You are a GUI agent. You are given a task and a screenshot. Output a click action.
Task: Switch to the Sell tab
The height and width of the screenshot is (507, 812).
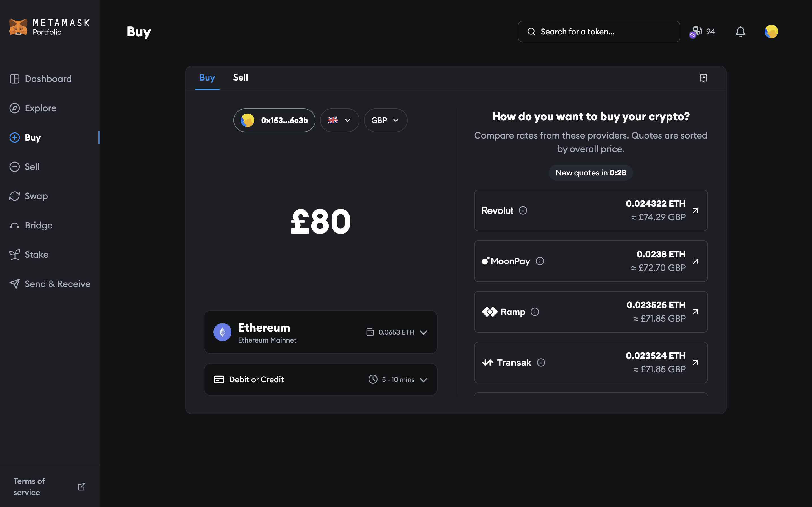(240, 77)
